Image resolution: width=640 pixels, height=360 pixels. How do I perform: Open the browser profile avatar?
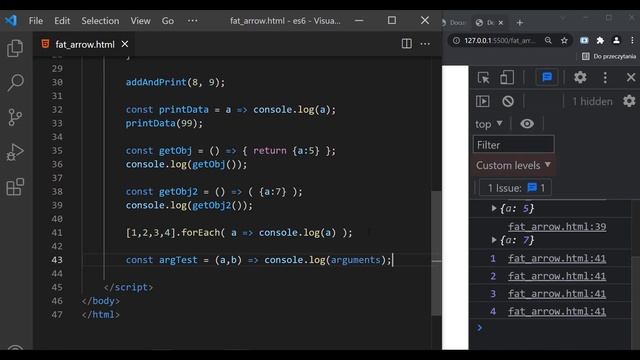click(x=616, y=40)
